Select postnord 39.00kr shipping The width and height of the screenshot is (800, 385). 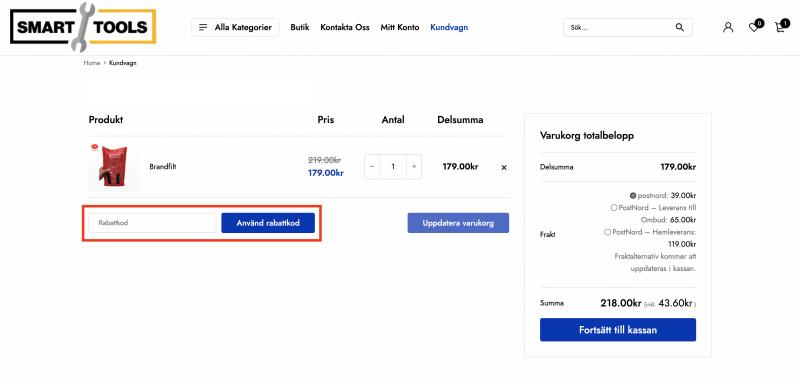633,195
